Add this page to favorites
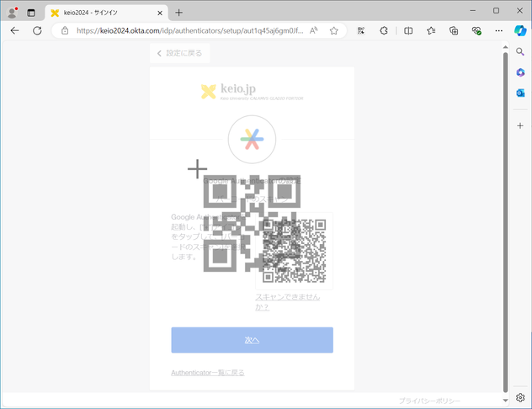Viewport: 532px width, 409px height. pyautogui.click(x=333, y=30)
